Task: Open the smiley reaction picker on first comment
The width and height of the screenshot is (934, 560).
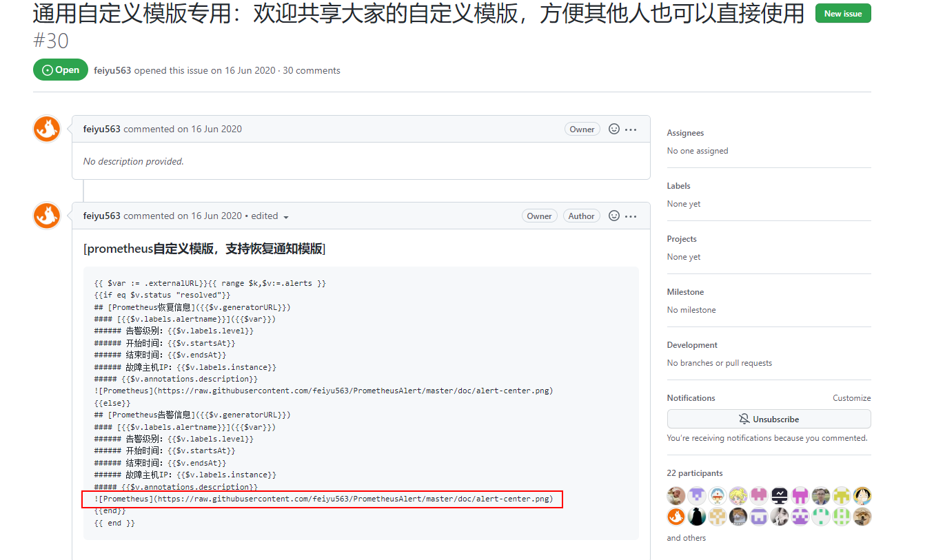Action: coord(613,129)
